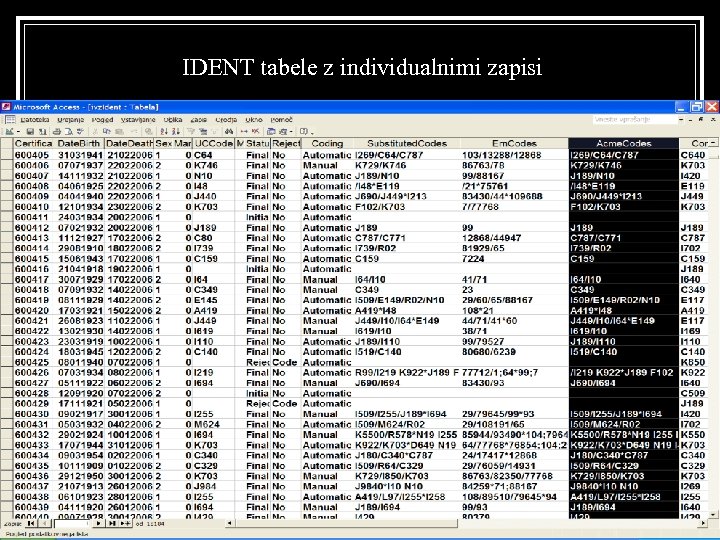Go to next record navigation button
Image resolution: width=720 pixels, height=540 pixels.
tap(98, 523)
